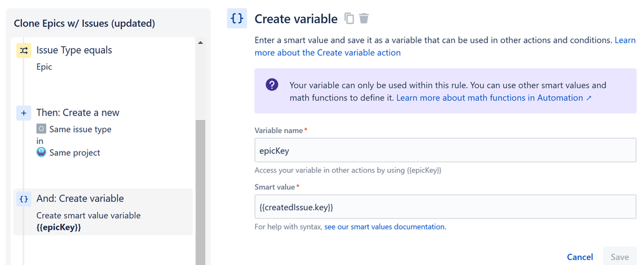644x265 pixels.
Task: Open the smart values documentation link
Action: pyautogui.click(x=385, y=227)
